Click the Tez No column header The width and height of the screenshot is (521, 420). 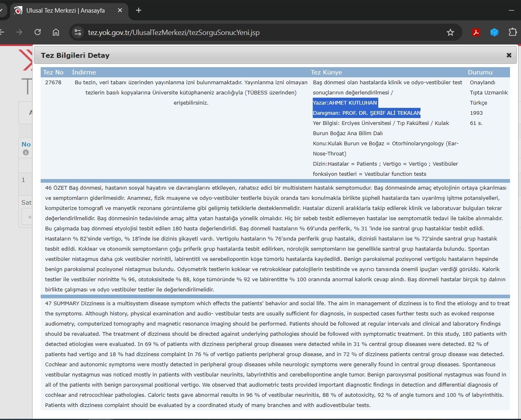coord(53,72)
